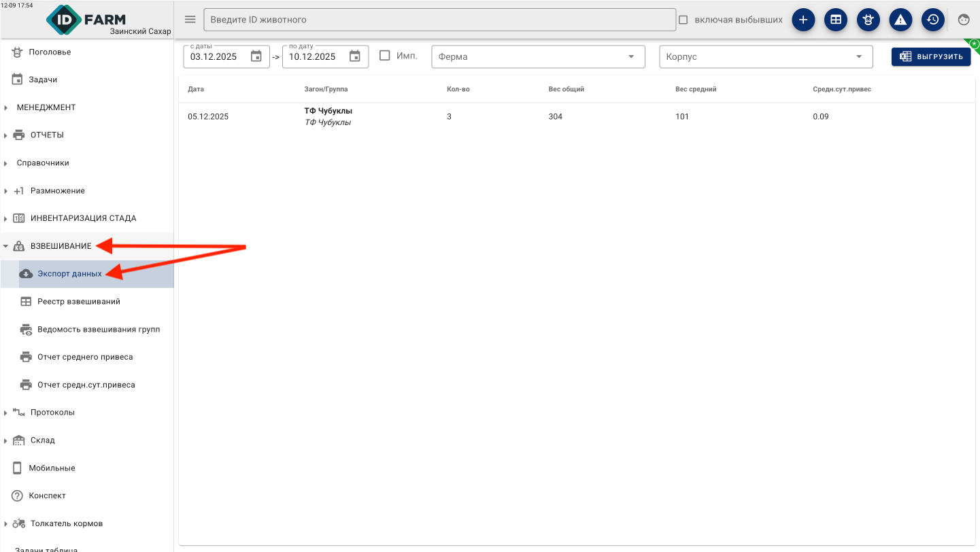
Task: Open the Корпус dropdown
Action: point(766,57)
